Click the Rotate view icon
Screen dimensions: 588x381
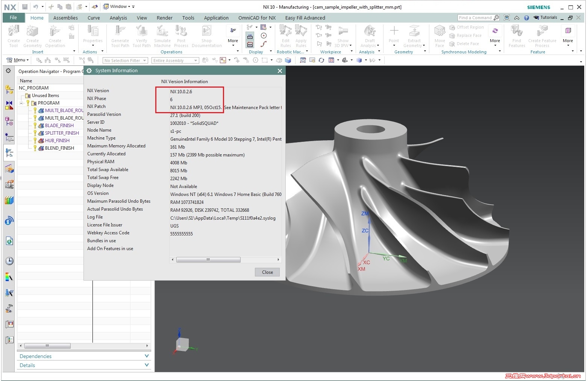coord(321,60)
